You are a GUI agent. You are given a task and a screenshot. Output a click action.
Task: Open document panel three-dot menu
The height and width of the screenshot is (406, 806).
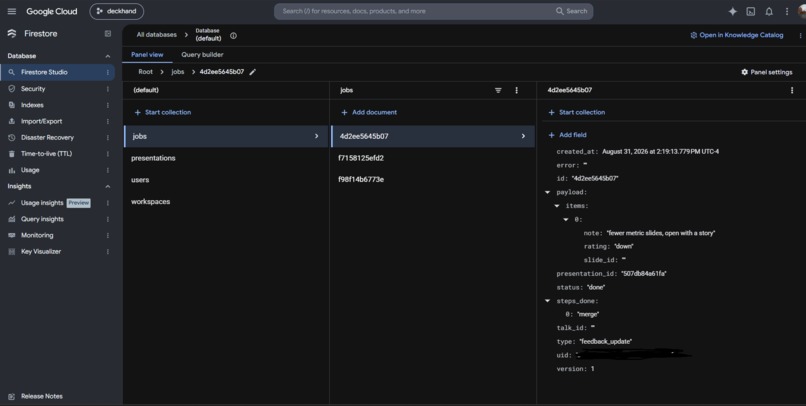pyautogui.click(x=792, y=90)
